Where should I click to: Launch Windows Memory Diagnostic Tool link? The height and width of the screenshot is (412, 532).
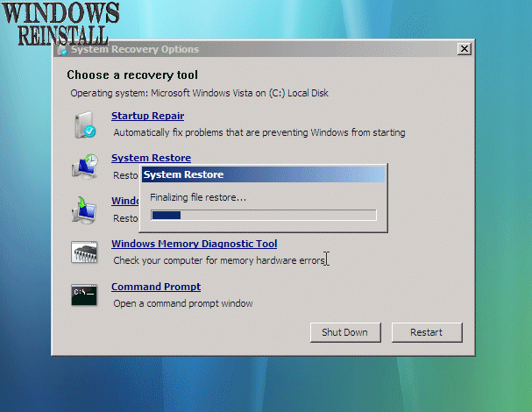pos(194,244)
